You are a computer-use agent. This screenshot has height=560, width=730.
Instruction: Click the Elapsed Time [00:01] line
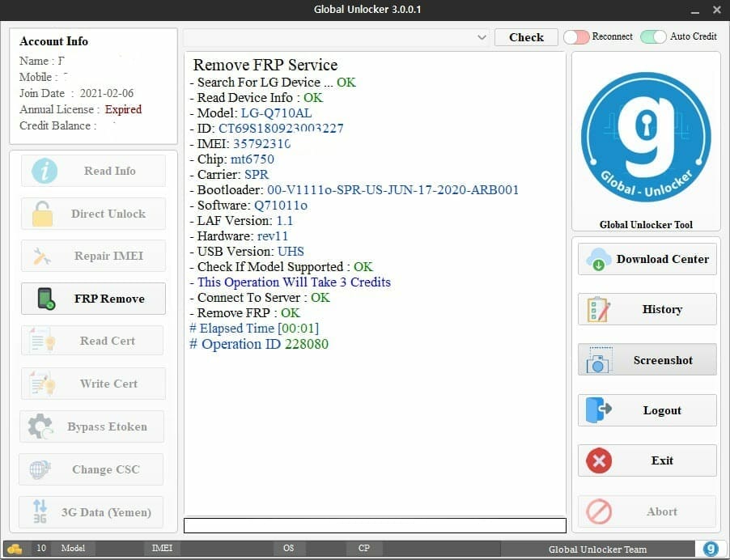click(254, 329)
